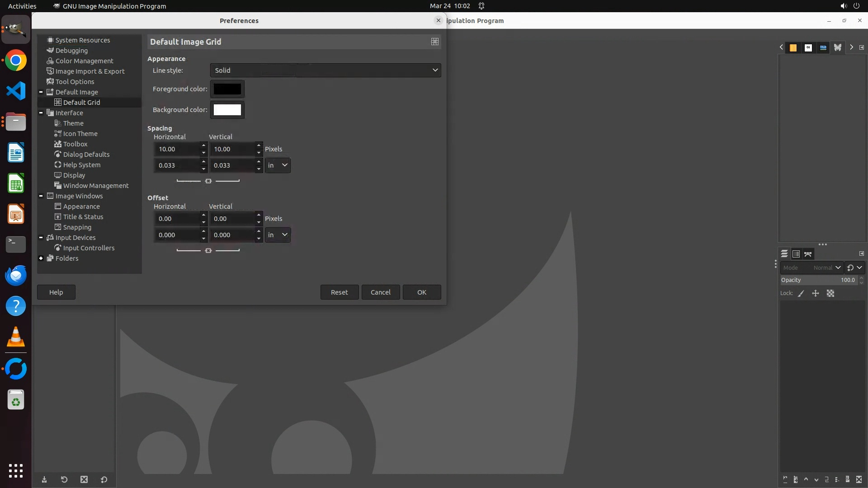Click the Reset button
This screenshot has width=868, height=488.
[x=339, y=292]
